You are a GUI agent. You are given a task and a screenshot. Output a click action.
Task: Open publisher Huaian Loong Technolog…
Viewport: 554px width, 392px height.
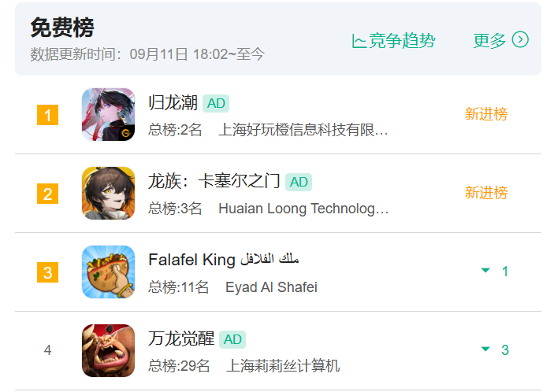coord(303,209)
